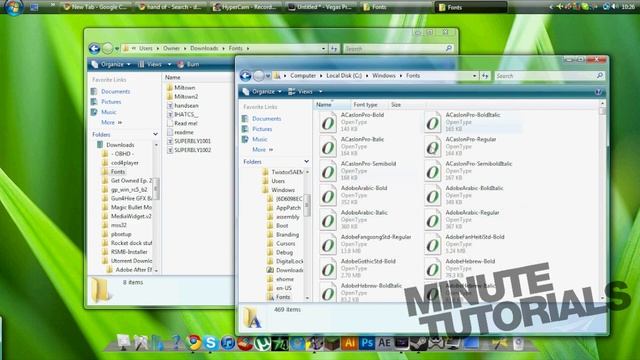Click the Burn button in Downloads window
This screenshot has width=640, height=360.
coord(189,64)
